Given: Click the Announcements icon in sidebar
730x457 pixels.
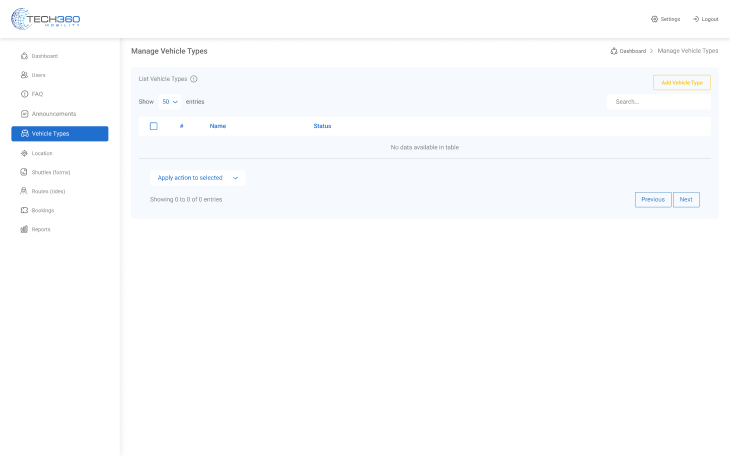Looking at the screenshot, I should click(x=24, y=114).
